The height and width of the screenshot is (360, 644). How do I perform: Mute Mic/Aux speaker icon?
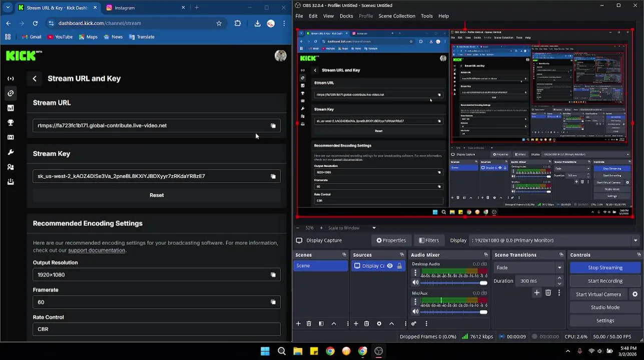(x=415, y=311)
